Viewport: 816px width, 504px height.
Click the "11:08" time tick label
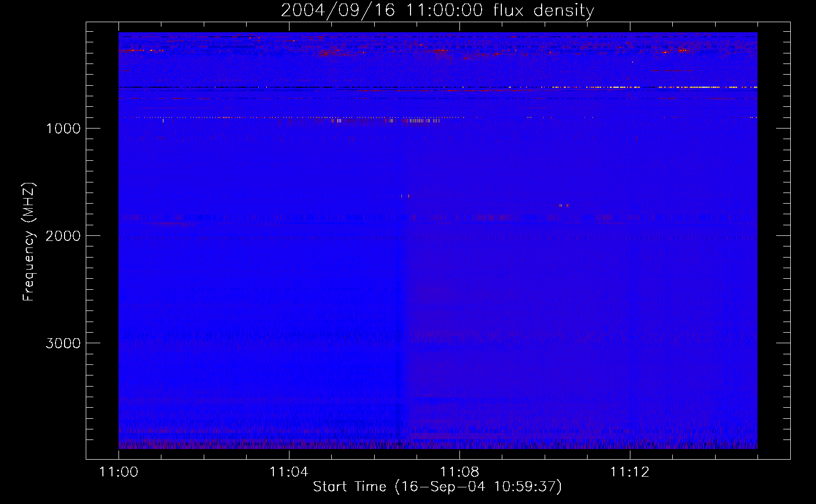coord(459,472)
